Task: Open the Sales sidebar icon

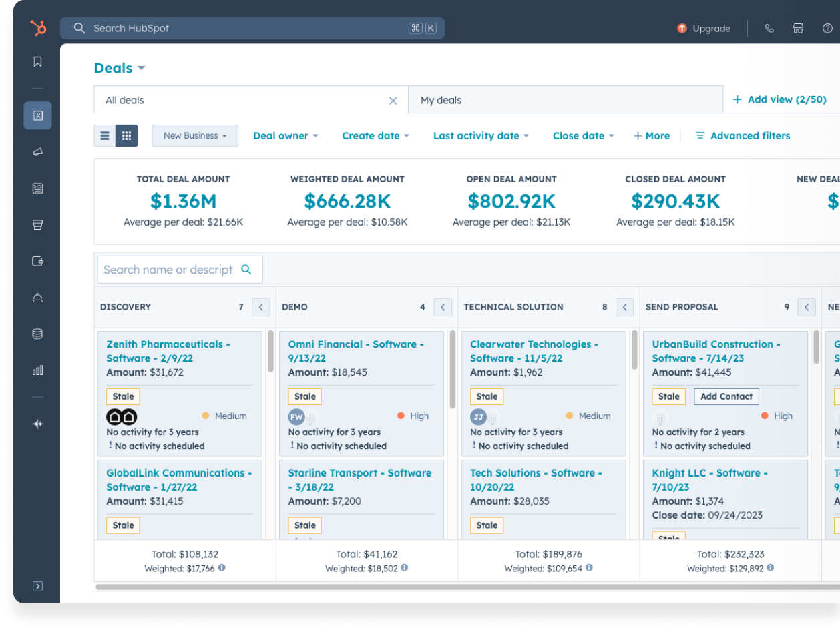Action: 38,225
